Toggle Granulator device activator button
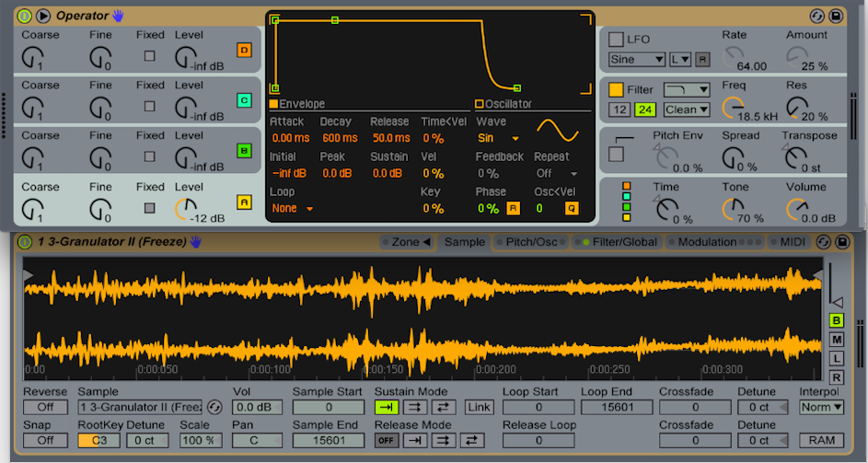The height and width of the screenshot is (463, 868). [x=24, y=242]
